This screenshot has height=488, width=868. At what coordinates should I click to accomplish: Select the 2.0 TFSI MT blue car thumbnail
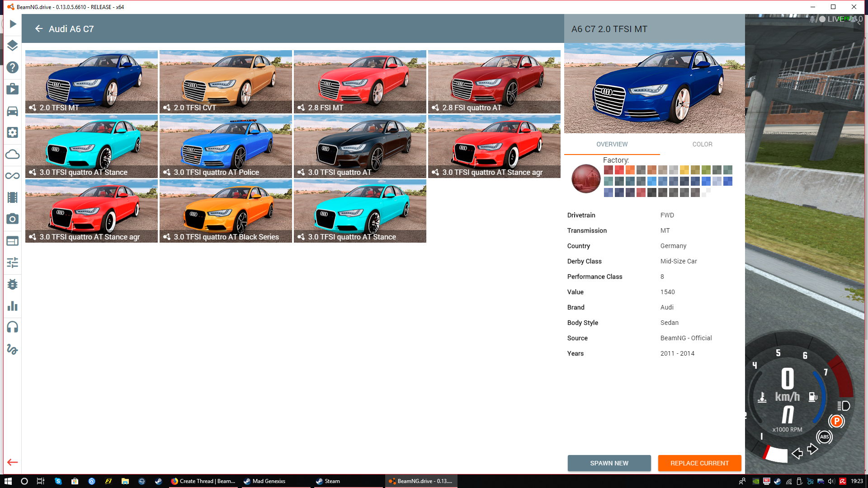pyautogui.click(x=91, y=82)
